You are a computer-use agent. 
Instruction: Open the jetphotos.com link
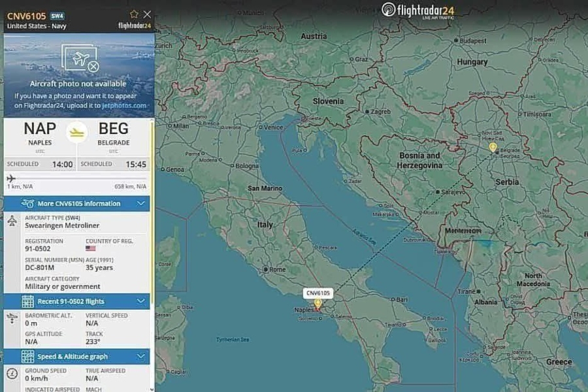[125, 105]
